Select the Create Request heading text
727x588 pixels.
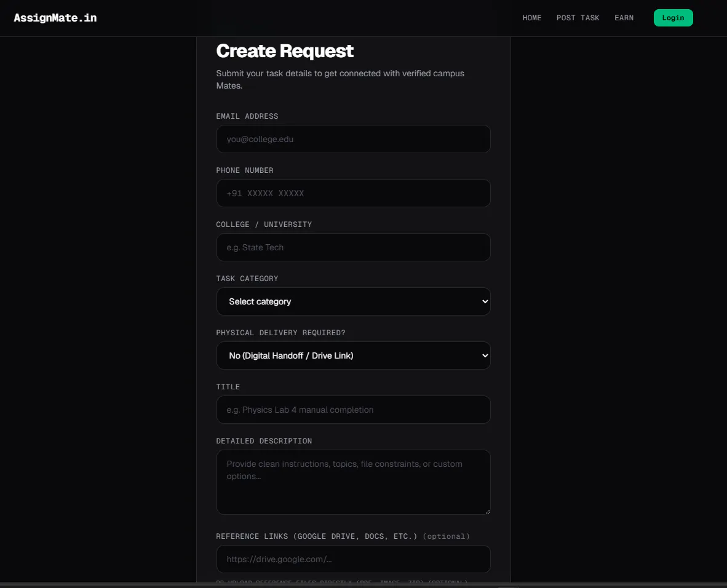click(x=285, y=51)
